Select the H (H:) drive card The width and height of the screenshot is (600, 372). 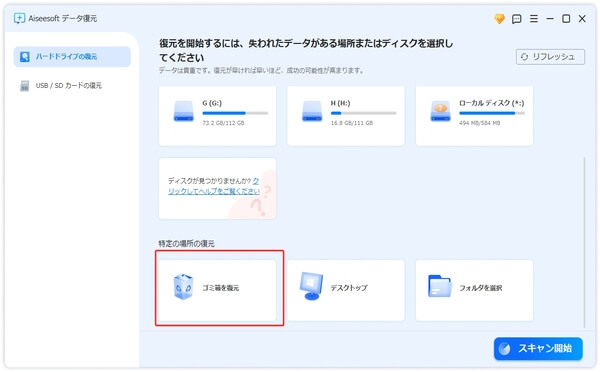346,116
